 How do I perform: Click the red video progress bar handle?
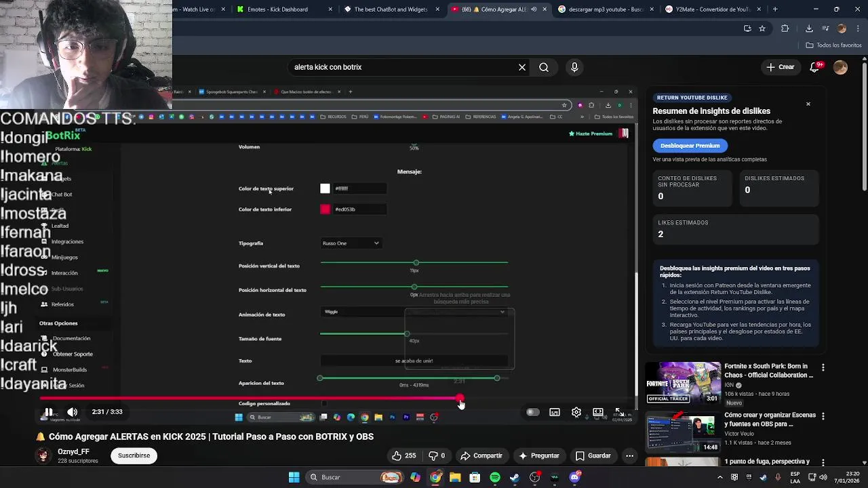(x=460, y=399)
